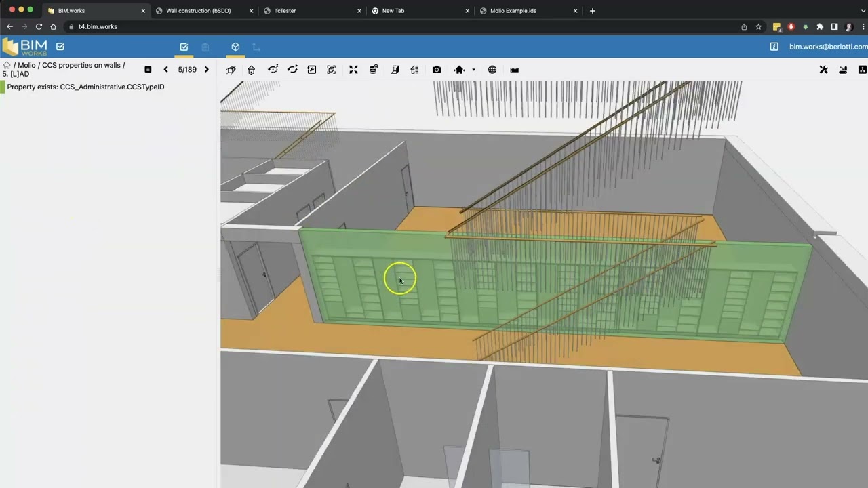This screenshot has width=868, height=488.
Task: Open the bim.works@berlotti.com account menu
Action: click(x=828, y=47)
